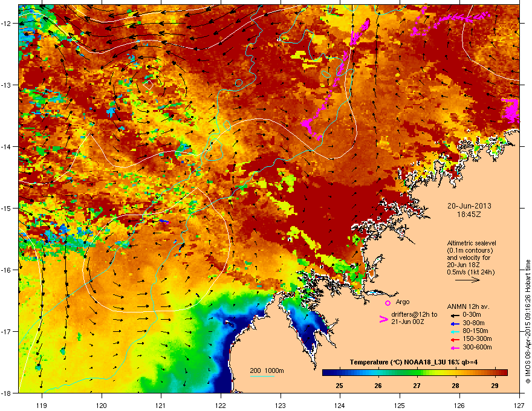Image resolution: width=532 pixels, height=411 pixels.
Task: Click the latitude axis label -18
Action: pyautogui.click(x=6, y=393)
